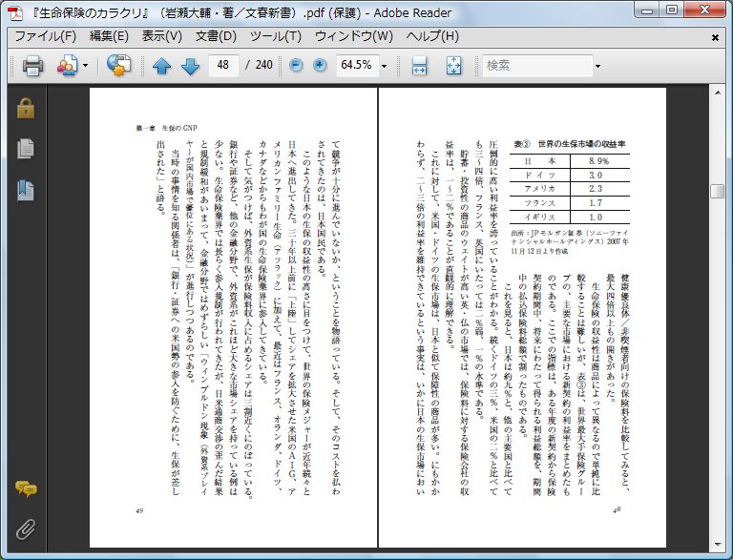733x560 pixels.
Task: Open the Pages thumbnail panel icon
Action: [x=26, y=149]
